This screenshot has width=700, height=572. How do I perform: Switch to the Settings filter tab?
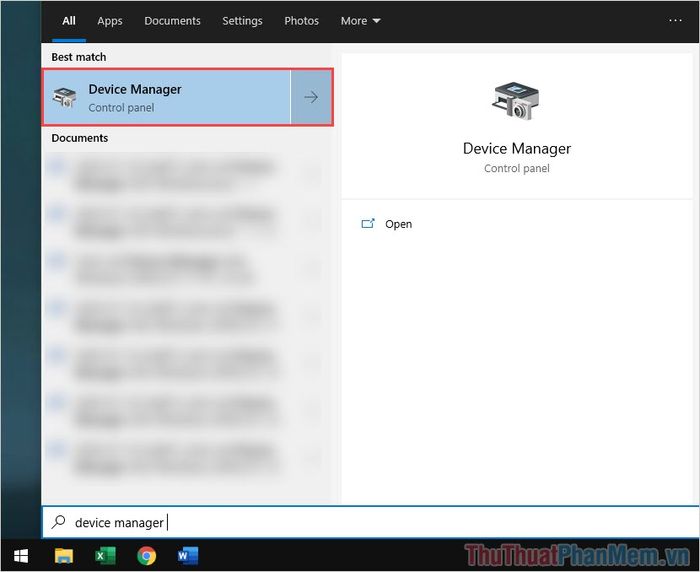(242, 21)
